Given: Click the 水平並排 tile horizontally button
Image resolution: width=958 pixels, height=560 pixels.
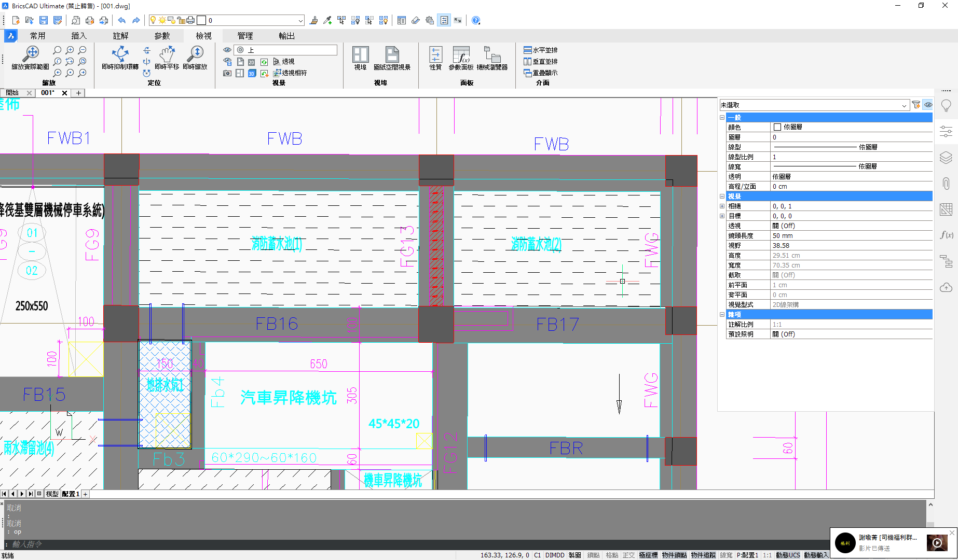Looking at the screenshot, I should [540, 50].
